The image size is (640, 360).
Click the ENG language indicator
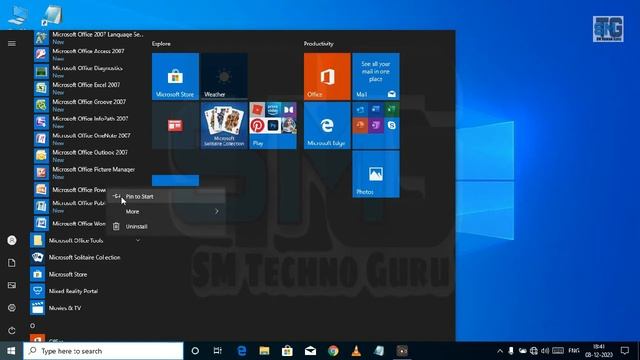pyautogui.click(x=574, y=351)
